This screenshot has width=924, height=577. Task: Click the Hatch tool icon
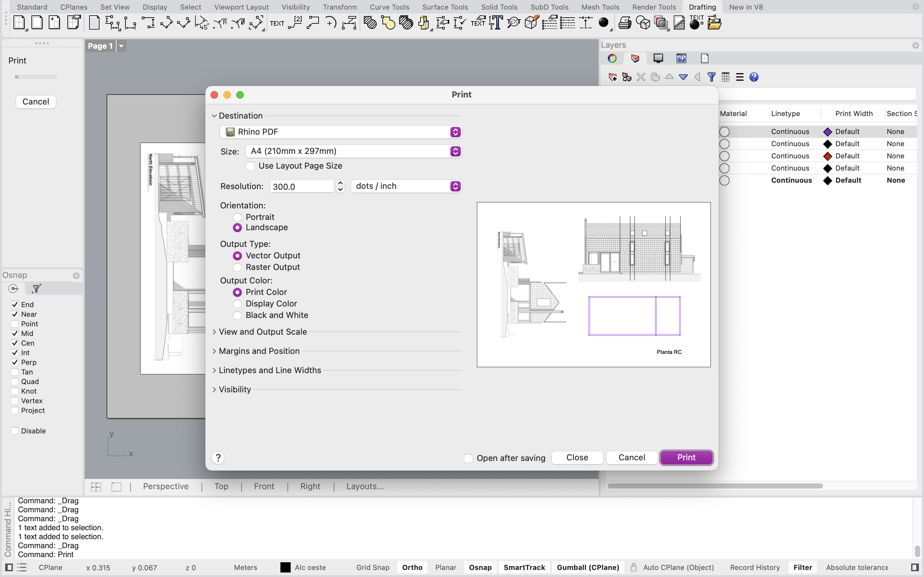tap(370, 23)
